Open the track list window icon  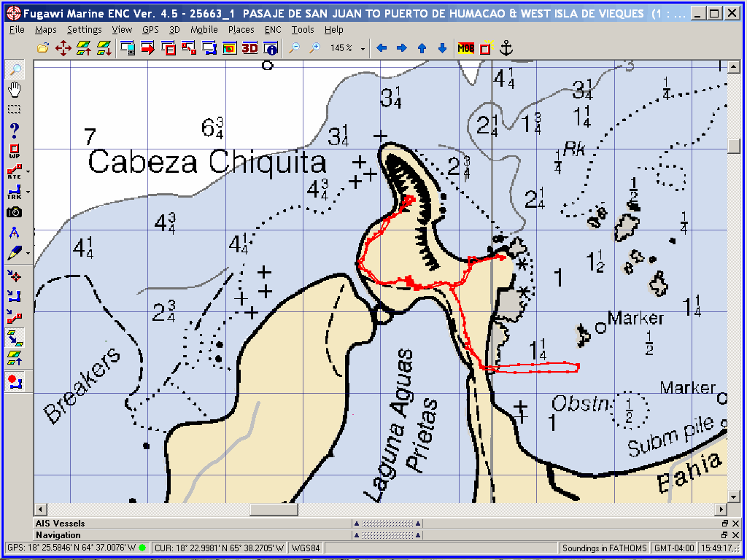209,48
